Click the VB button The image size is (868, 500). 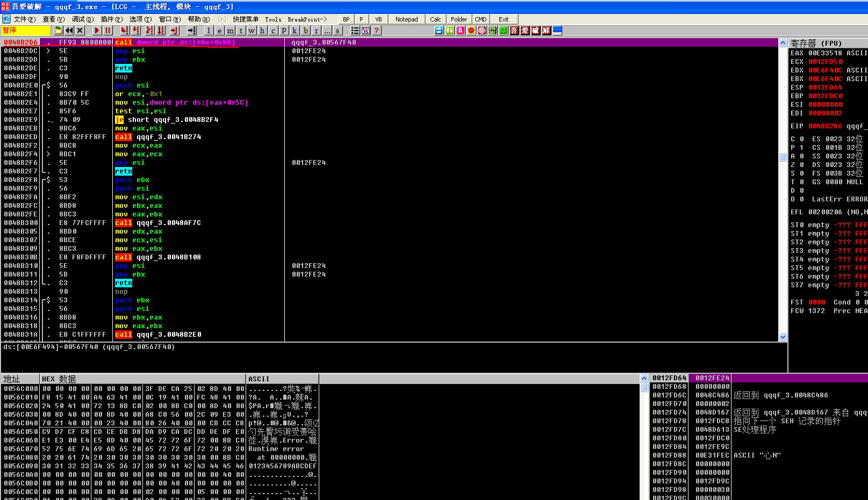click(x=378, y=19)
